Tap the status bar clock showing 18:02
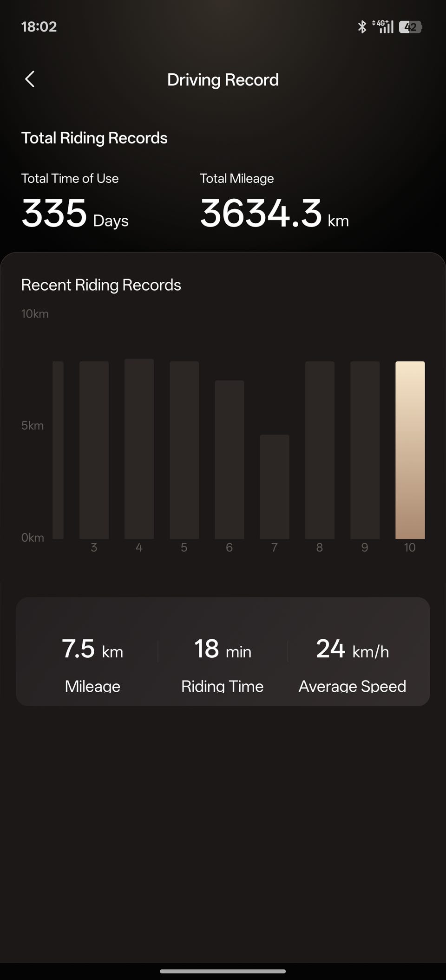The height and width of the screenshot is (980, 446). pyautogui.click(x=39, y=27)
